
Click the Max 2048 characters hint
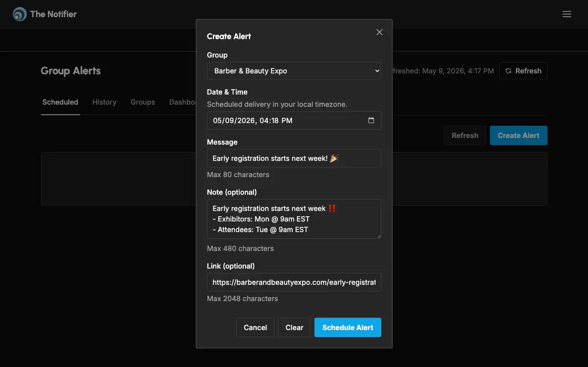coord(242,298)
